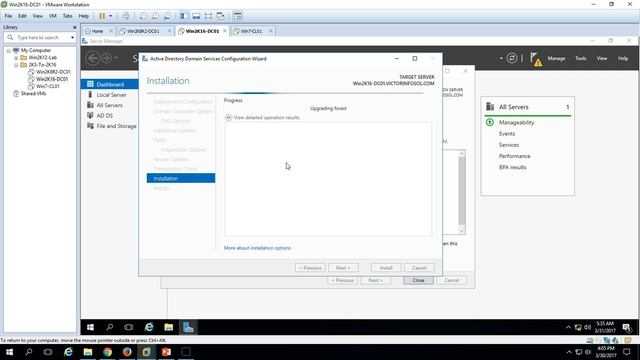Toggle the library sidebar view icon

pyautogui.click(x=184, y=16)
